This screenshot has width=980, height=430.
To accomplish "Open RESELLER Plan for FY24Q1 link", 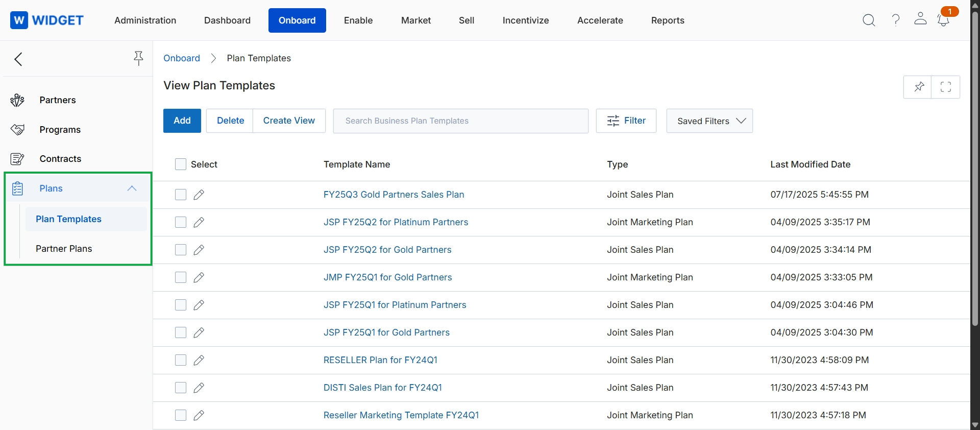I will [x=380, y=360].
